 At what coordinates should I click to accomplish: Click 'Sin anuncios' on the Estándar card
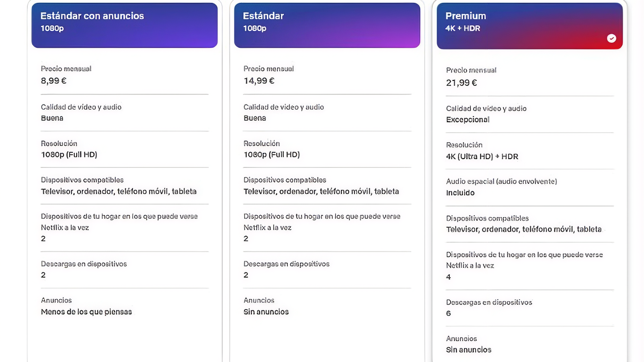(x=266, y=312)
